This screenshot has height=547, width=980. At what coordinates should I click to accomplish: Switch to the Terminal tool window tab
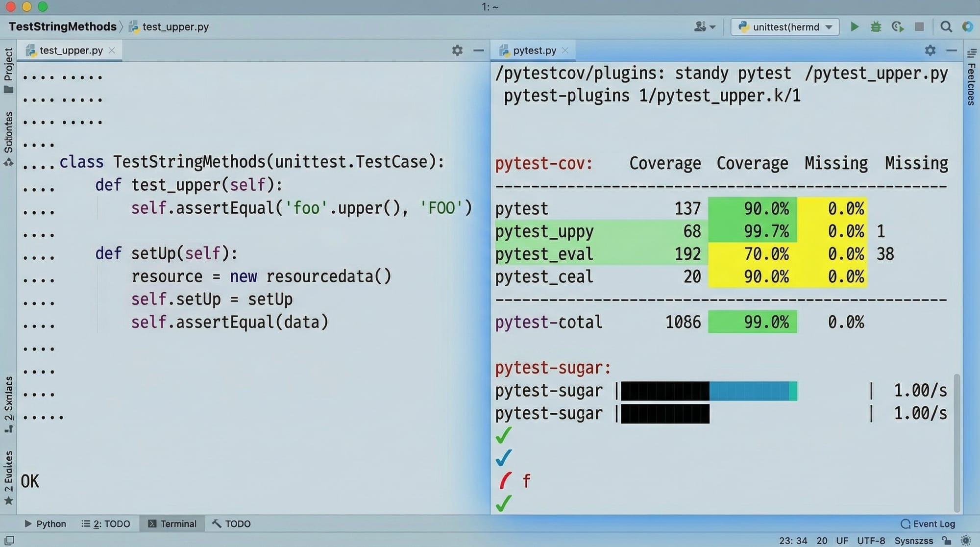pyautogui.click(x=172, y=523)
